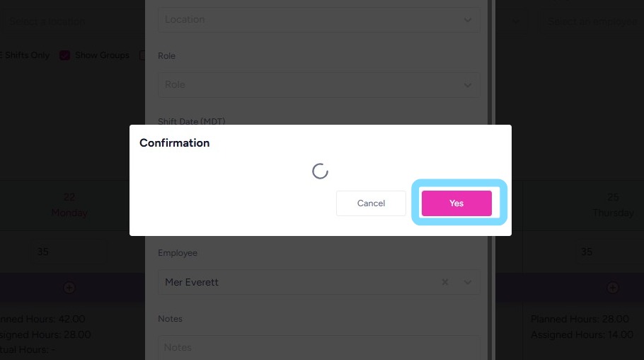The image size is (644, 360).
Task: Click the Select an Employee filter
Action: tap(591, 22)
